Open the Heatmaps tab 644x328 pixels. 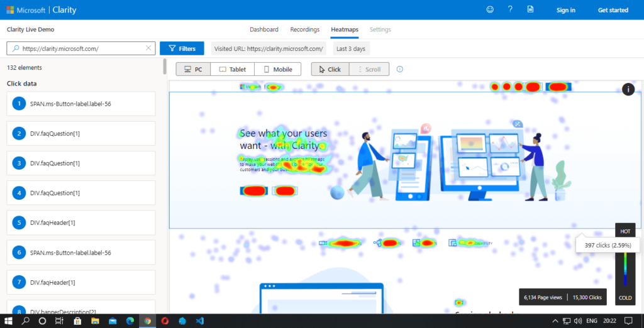(345, 30)
